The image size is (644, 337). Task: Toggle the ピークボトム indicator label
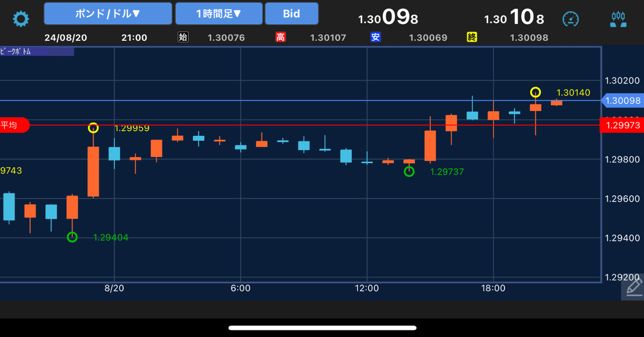(17, 51)
